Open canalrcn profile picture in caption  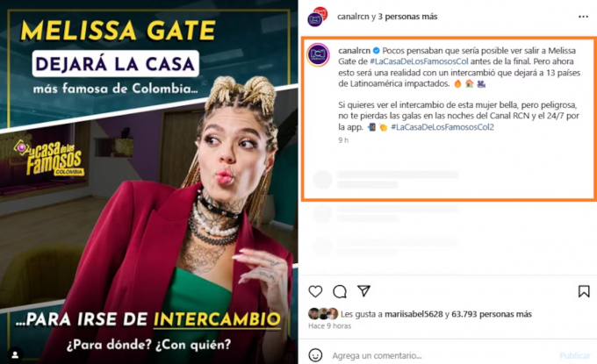[318, 54]
